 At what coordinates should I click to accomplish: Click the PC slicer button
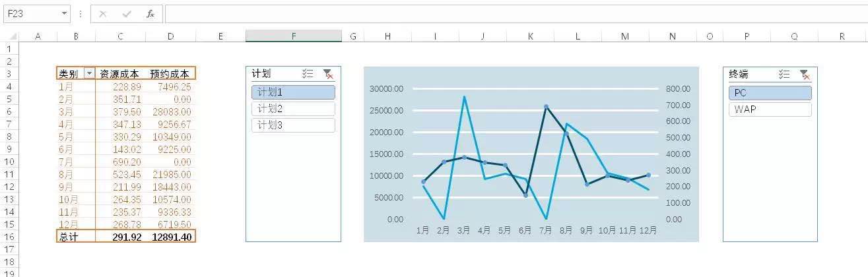pos(770,93)
